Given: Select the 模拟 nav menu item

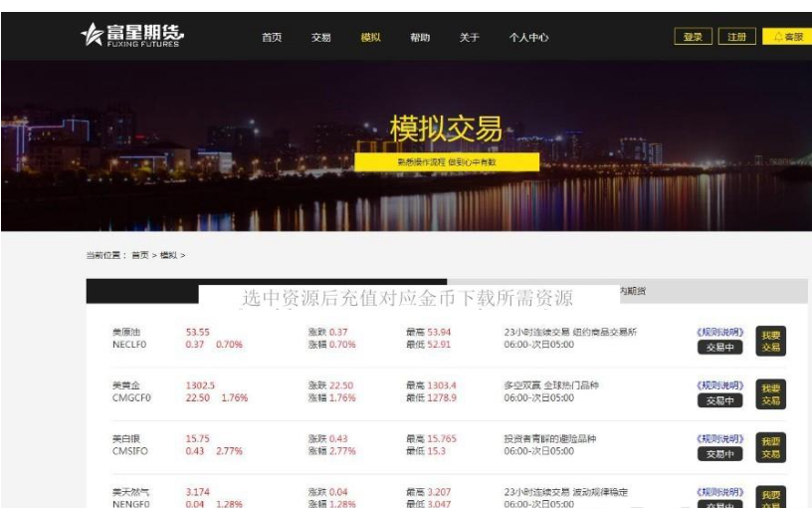Looking at the screenshot, I should pyautogui.click(x=370, y=37).
